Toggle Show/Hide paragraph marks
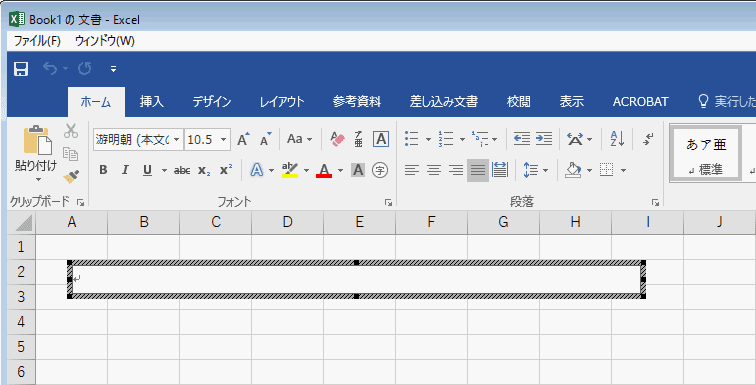The width and height of the screenshot is (756, 385). coord(648,139)
